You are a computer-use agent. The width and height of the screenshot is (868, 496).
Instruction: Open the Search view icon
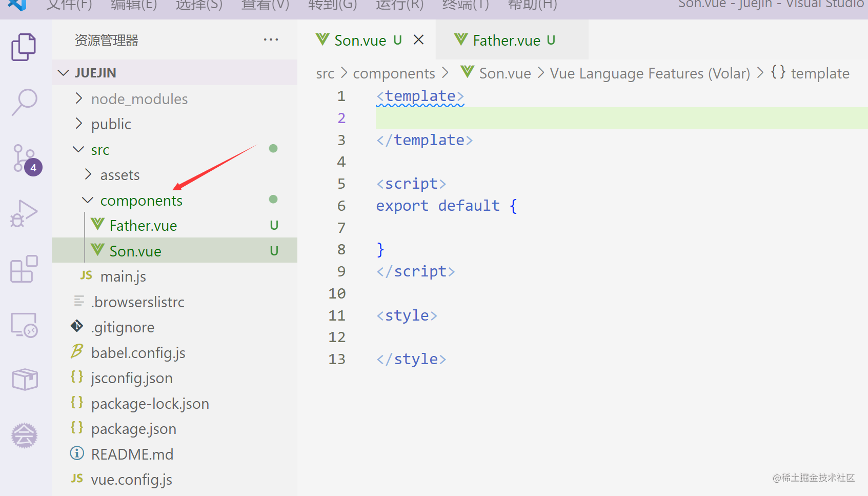coord(24,102)
